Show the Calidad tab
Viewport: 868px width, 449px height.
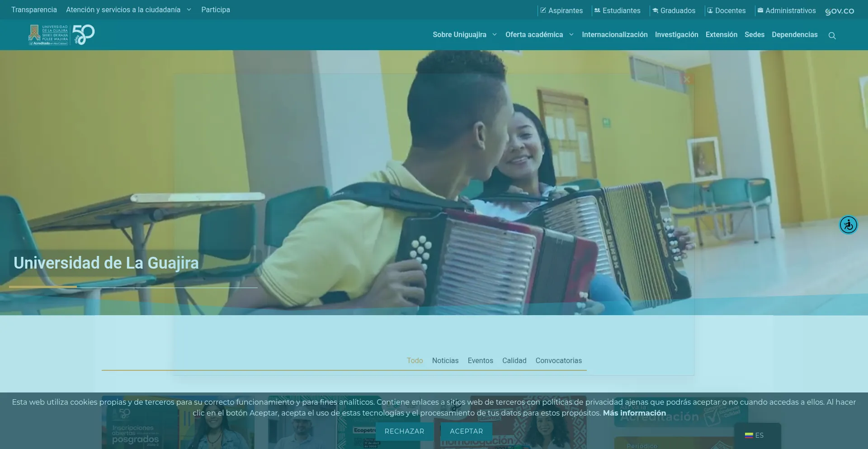tap(514, 360)
